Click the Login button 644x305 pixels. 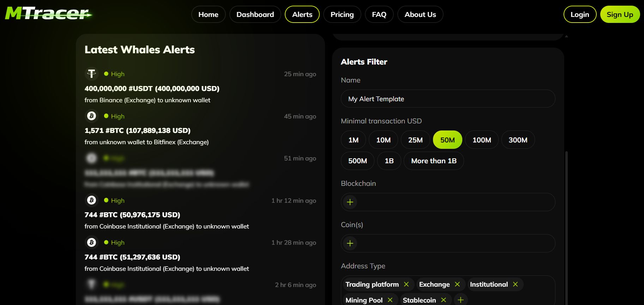tap(580, 14)
